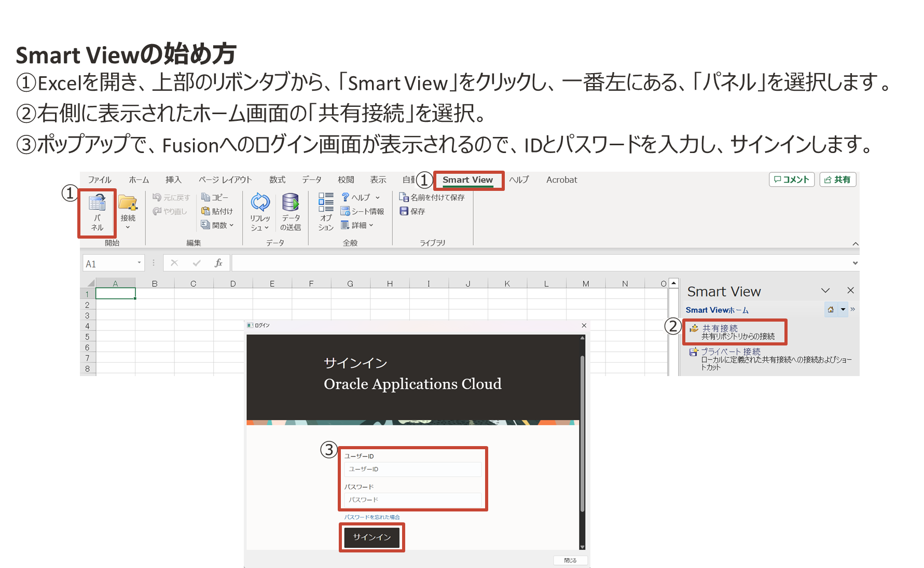The width and height of the screenshot is (924, 568).
Task: Close the Smart View task pane
Action: click(850, 290)
